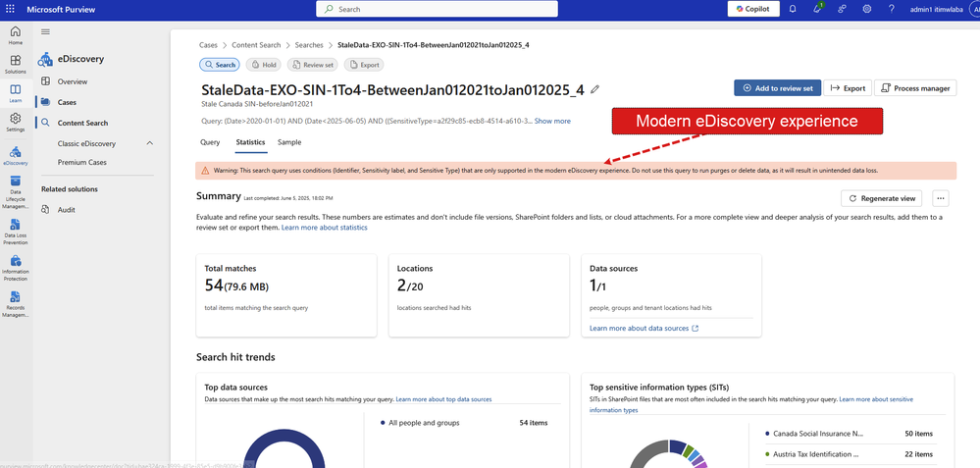Select the Export pill button

coord(364,65)
